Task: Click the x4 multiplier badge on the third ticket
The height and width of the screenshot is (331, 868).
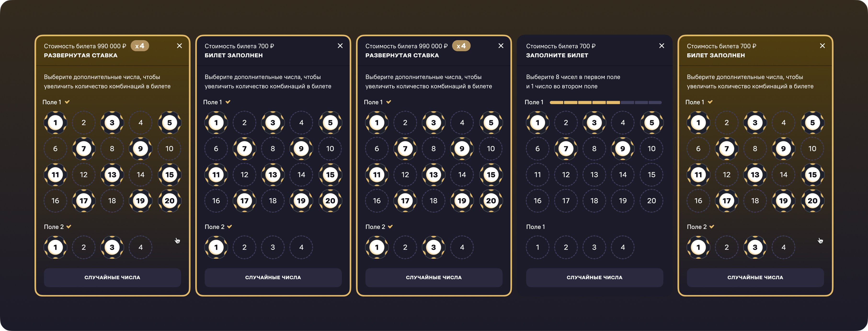Action: coord(461,46)
